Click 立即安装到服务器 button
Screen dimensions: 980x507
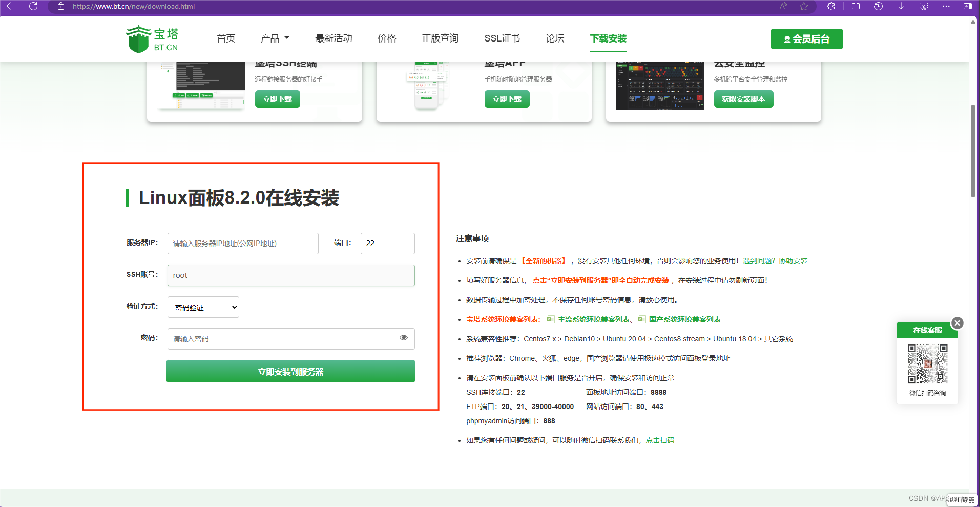(290, 371)
